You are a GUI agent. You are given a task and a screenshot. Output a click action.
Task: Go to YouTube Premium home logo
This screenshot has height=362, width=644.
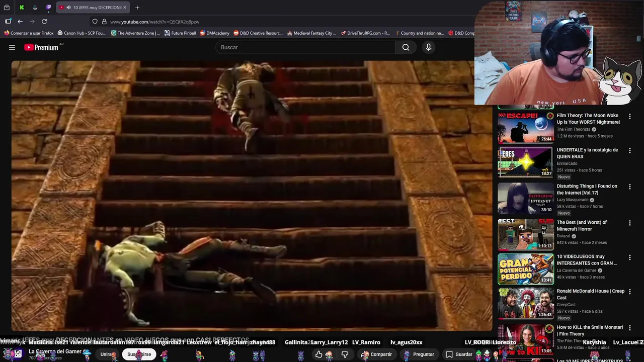point(41,47)
